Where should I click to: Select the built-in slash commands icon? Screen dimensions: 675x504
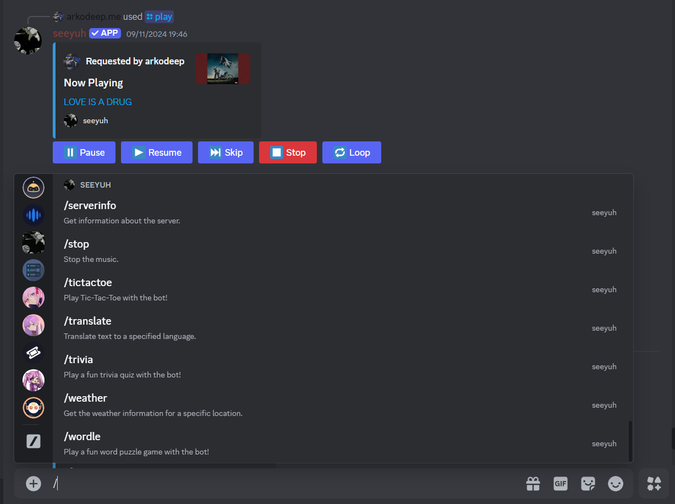[33, 441]
